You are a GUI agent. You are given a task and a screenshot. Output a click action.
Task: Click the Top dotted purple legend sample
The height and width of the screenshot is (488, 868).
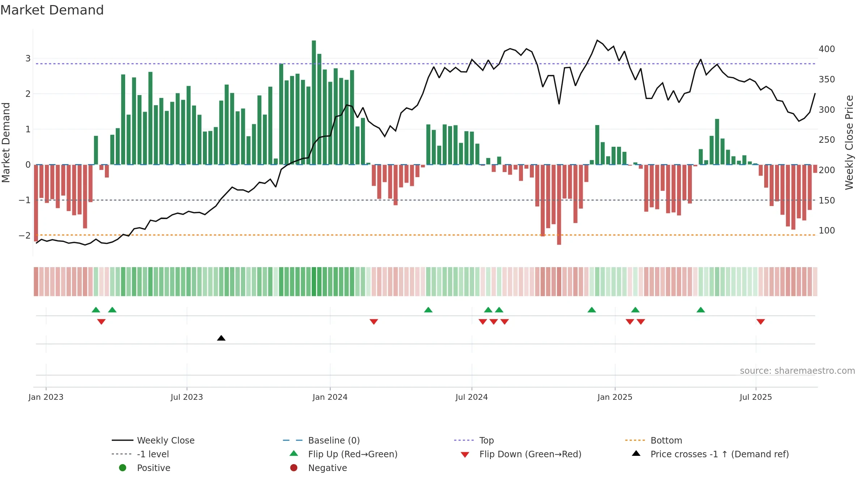pos(464,440)
